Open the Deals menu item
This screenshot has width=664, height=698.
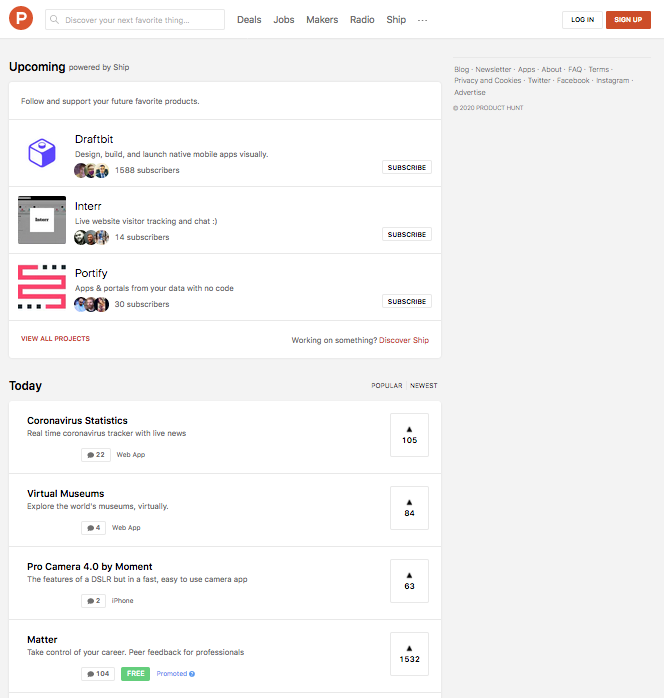pos(249,20)
